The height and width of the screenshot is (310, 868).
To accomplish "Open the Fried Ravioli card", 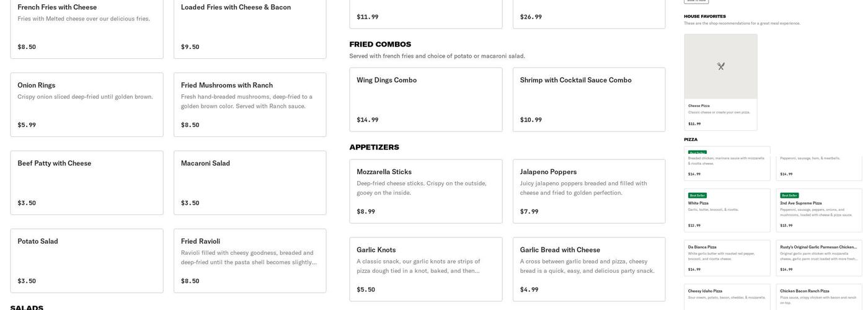I will coord(250,260).
